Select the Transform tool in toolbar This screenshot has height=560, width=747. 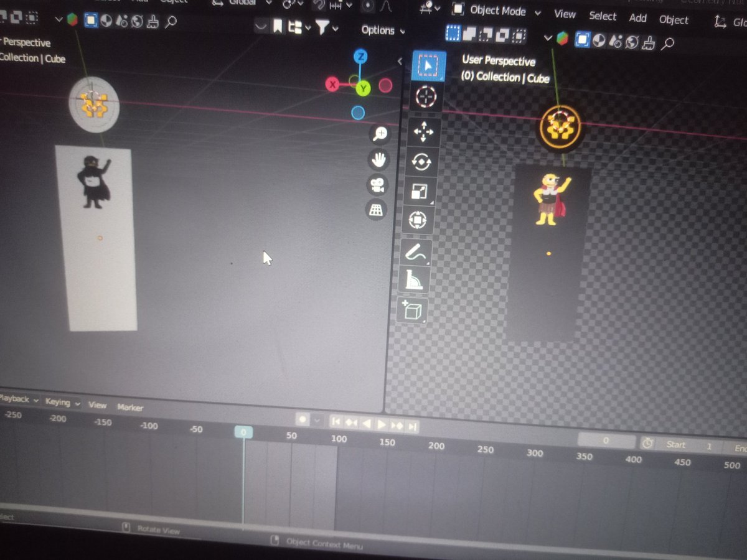tap(418, 220)
